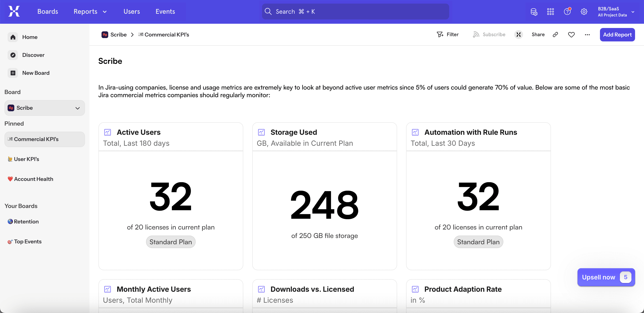Open Automation with Rule Runs report
This screenshot has width=644, height=313.
471,132
